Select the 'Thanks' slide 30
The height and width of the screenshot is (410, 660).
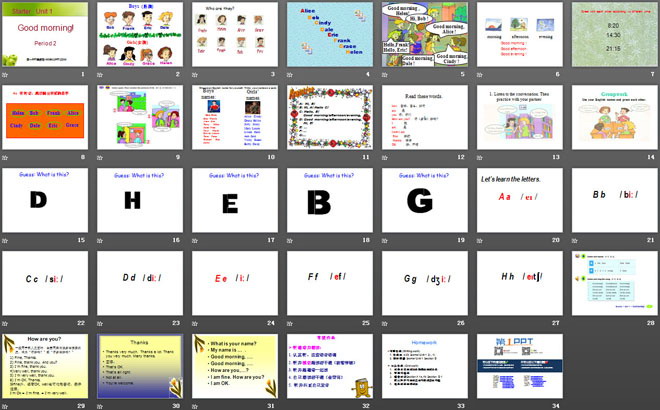pos(140,366)
